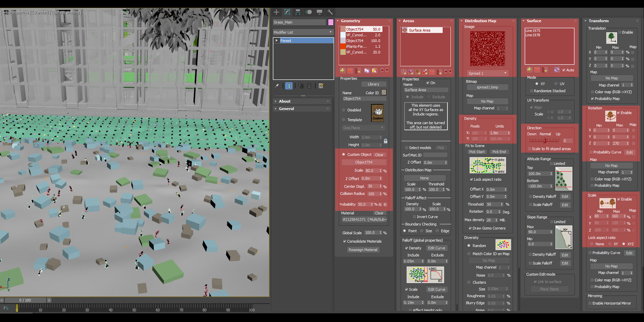Click the configure modifier sets icon
This screenshot has width=644, height=322.
(x=321, y=86)
